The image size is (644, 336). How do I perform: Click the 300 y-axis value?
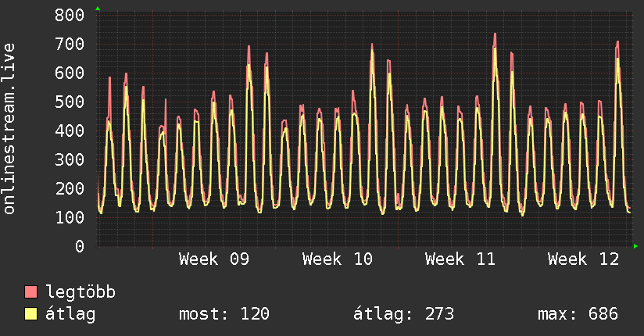[x=70, y=159]
